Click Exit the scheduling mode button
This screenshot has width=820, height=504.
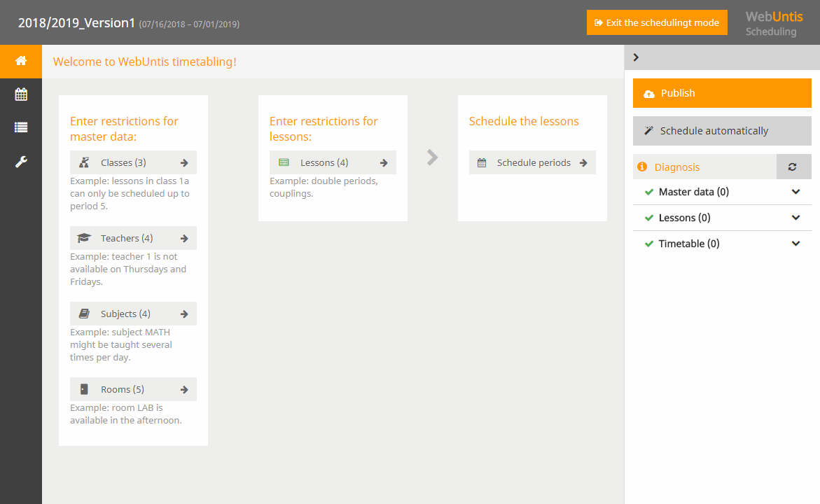[x=657, y=22]
